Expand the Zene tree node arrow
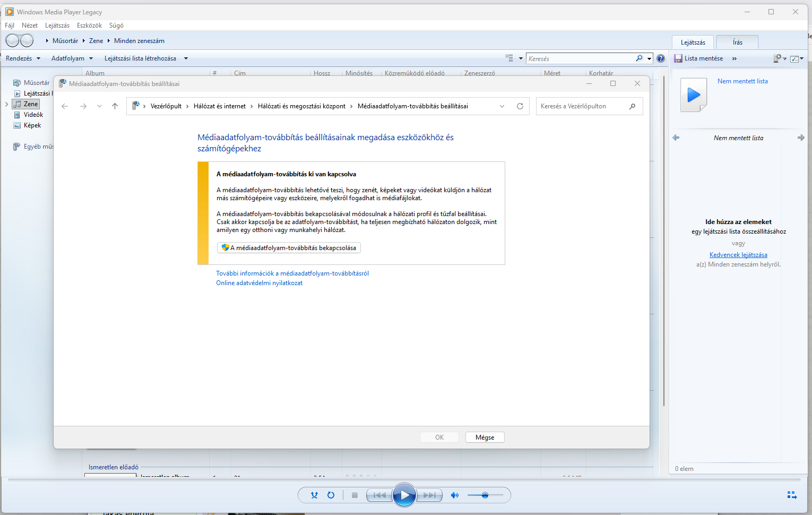The image size is (812, 515). 6,104
